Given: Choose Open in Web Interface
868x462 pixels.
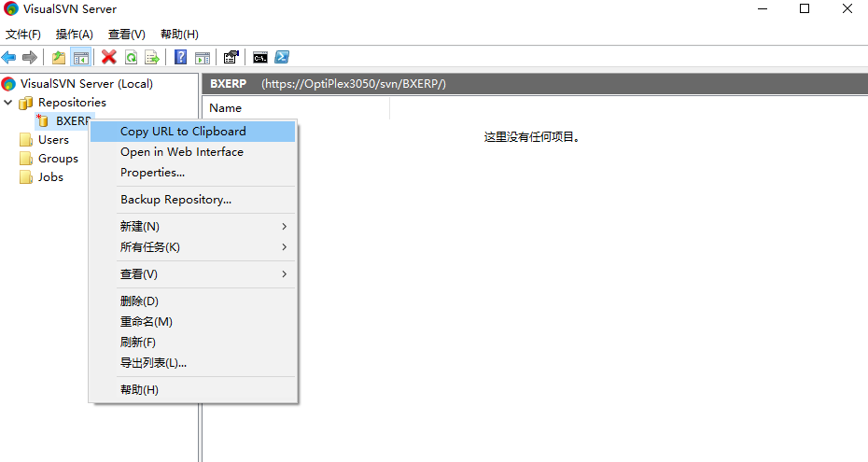Looking at the screenshot, I should pyautogui.click(x=192, y=151).
